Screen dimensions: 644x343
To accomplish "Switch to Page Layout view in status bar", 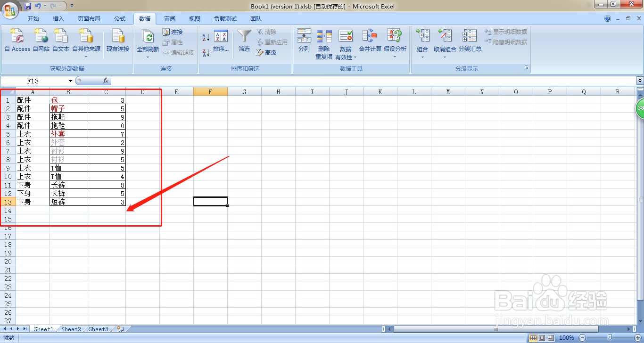I will pos(542,338).
